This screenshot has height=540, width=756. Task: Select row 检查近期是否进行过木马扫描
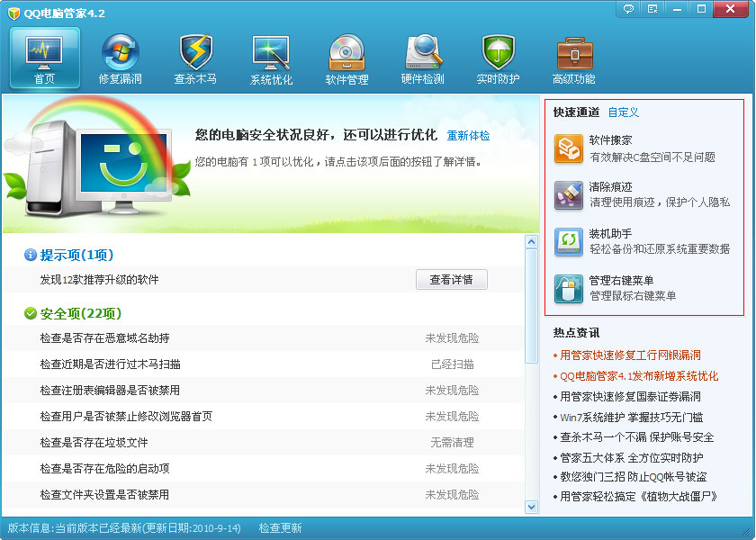point(265,364)
